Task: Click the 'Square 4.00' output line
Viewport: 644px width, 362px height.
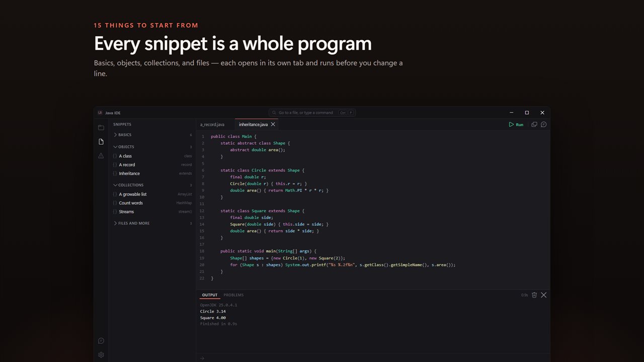Action: (x=213, y=318)
